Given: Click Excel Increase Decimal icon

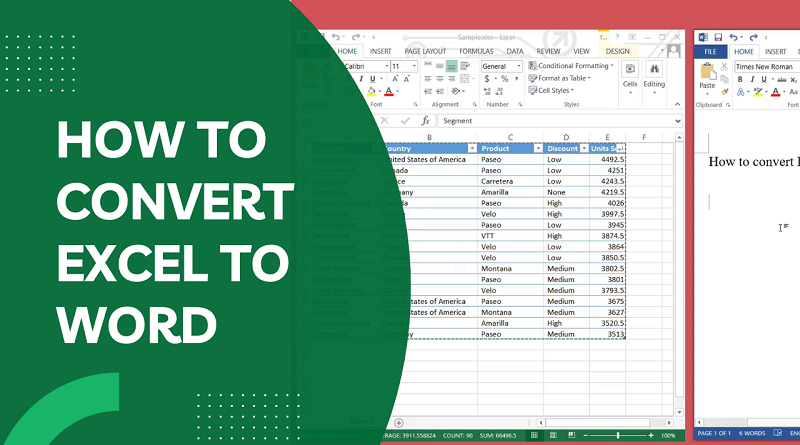Looking at the screenshot, I should click(487, 91).
